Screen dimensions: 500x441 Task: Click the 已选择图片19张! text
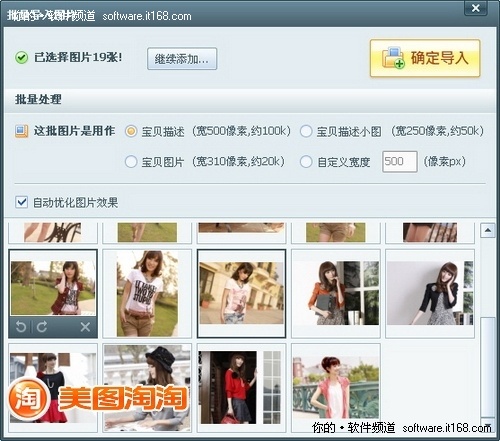click(78, 57)
